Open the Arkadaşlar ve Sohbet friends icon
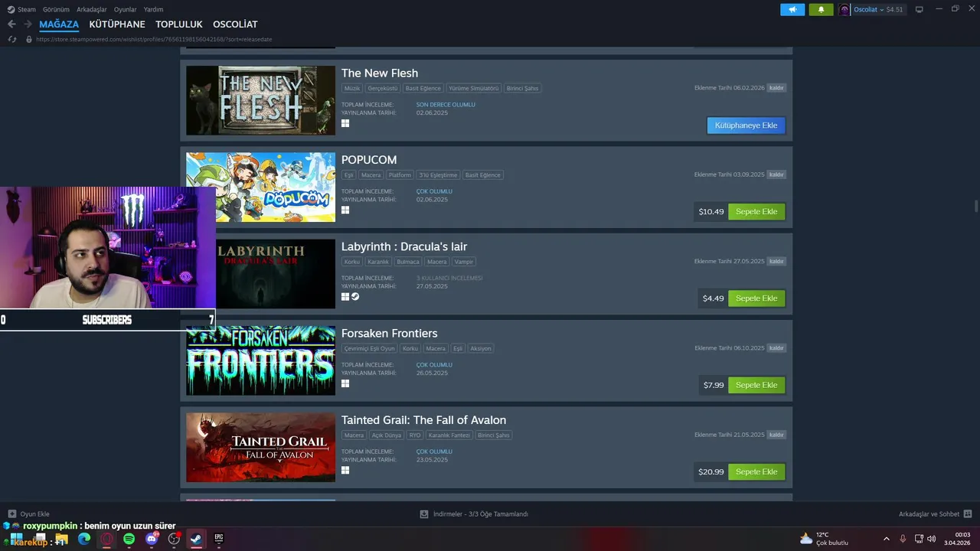The image size is (980, 551). (x=968, y=514)
